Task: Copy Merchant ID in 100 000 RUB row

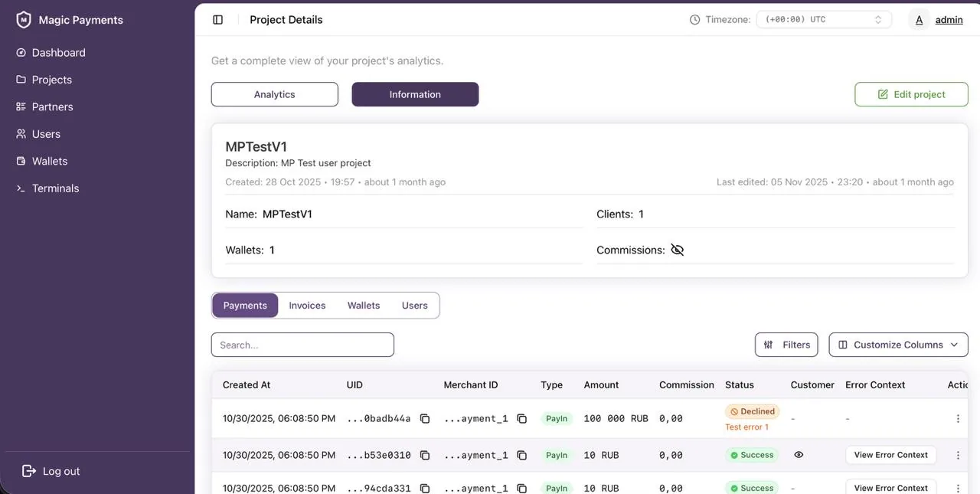Action: tap(522, 419)
